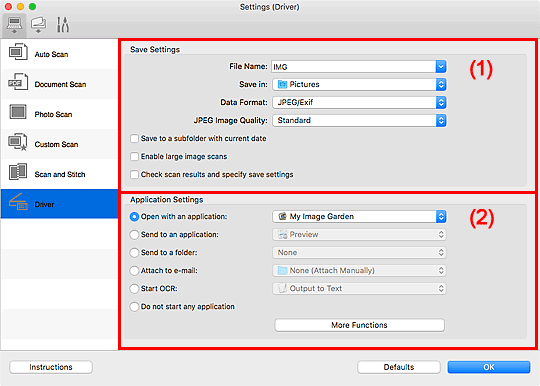
Task: Open the Data Format JPEG/Exif dropdown
Action: tap(359, 102)
